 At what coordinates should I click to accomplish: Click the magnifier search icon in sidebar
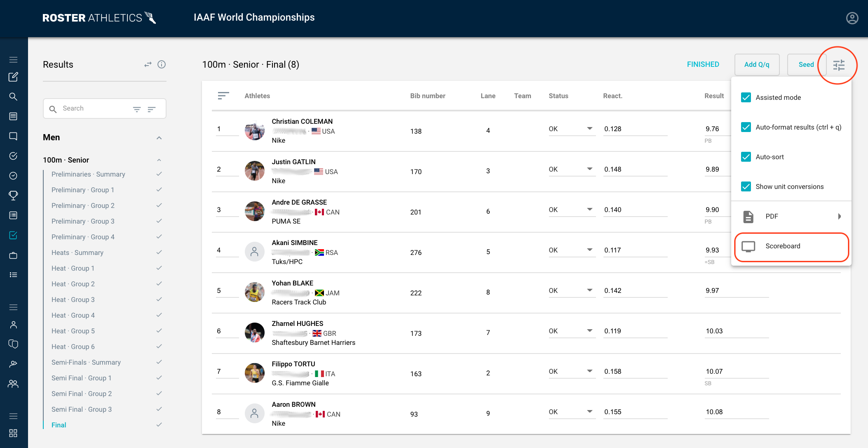(13, 97)
